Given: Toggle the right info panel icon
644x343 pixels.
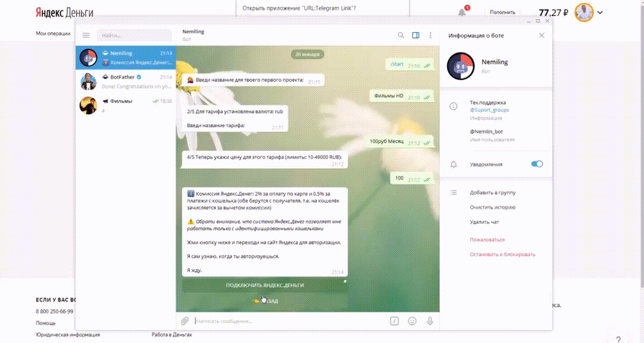Looking at the screenshot, I should [416, 35].
